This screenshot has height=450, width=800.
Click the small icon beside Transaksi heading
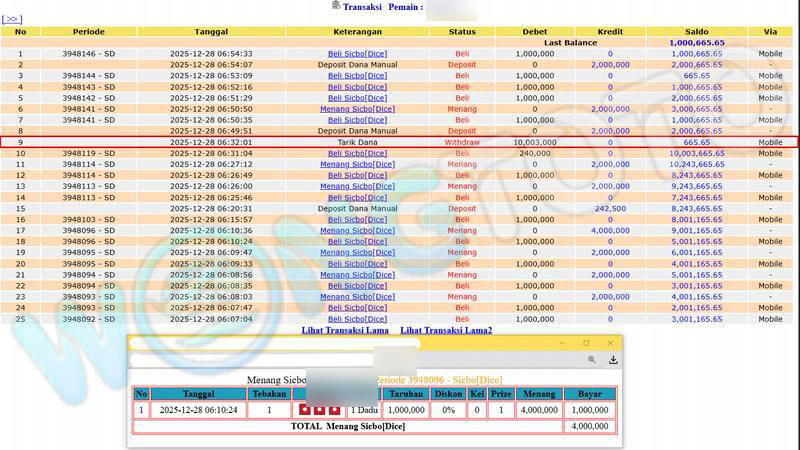coord(335,6)
